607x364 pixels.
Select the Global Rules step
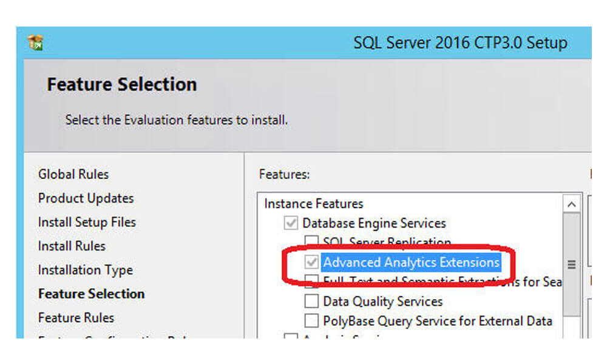73,174
